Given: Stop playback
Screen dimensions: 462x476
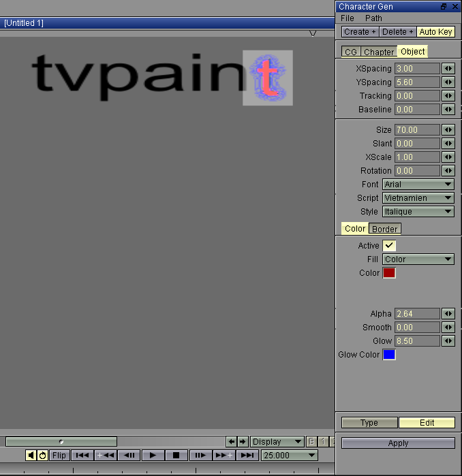Looking at the screenshot, I should pyautogui.click(x=176, y=456).
